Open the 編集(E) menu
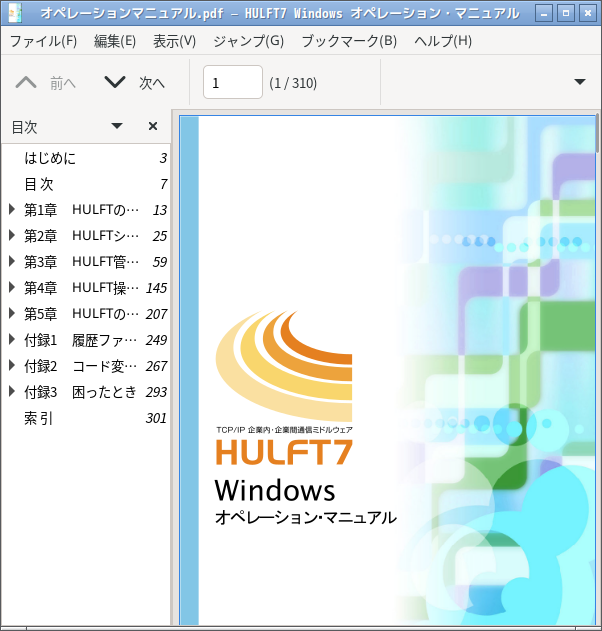 point(115,41)
